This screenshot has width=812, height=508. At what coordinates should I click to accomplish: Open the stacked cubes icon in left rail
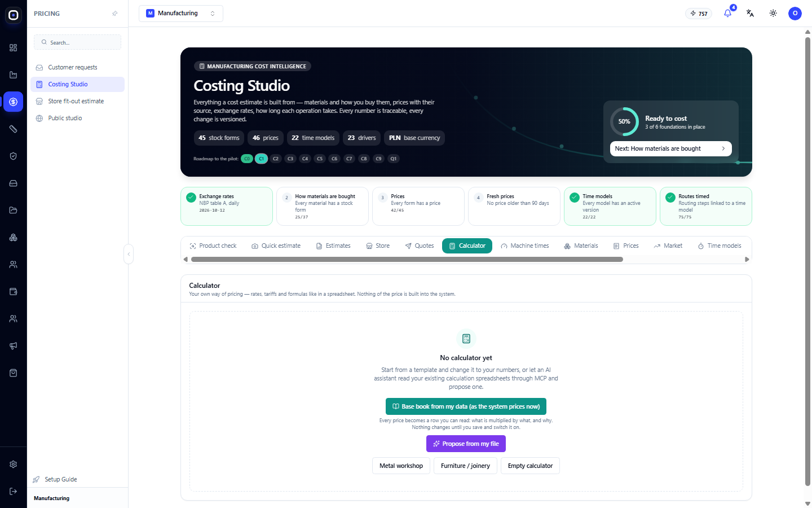(14, 238)
